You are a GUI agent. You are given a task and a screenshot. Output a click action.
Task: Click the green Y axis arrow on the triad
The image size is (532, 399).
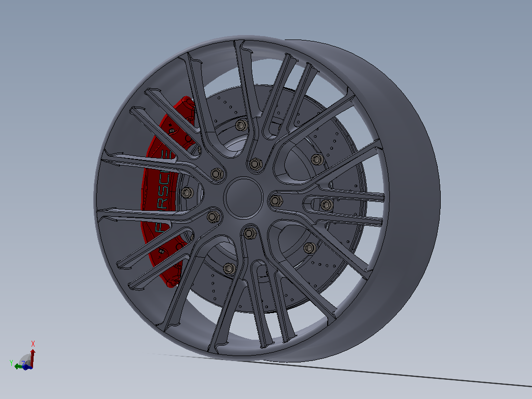[19, 366]
